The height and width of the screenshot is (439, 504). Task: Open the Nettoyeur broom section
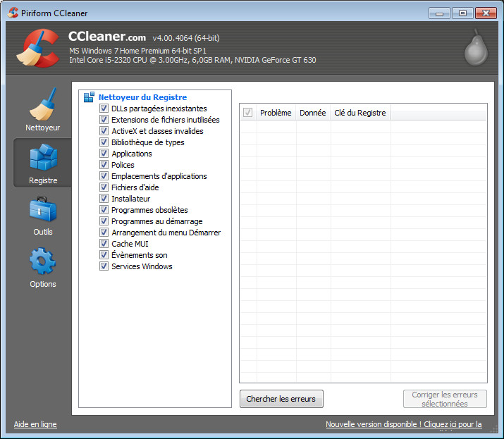(42, 104)
